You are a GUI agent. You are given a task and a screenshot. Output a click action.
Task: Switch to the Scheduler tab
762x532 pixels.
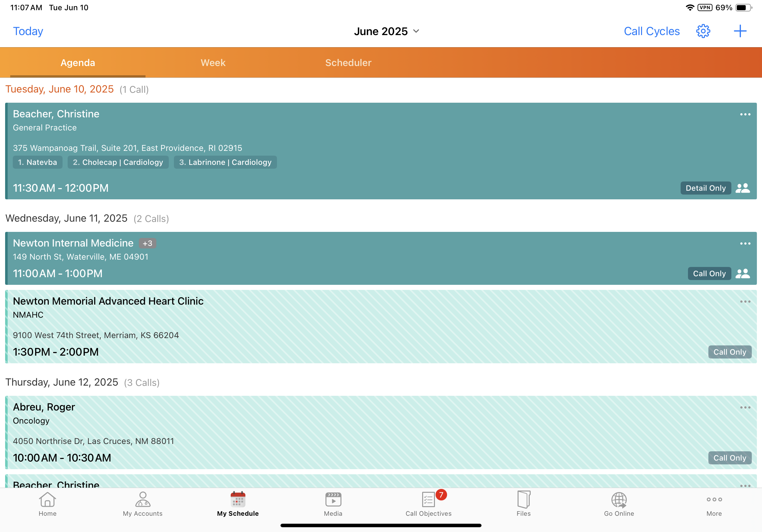coord(348,63)
